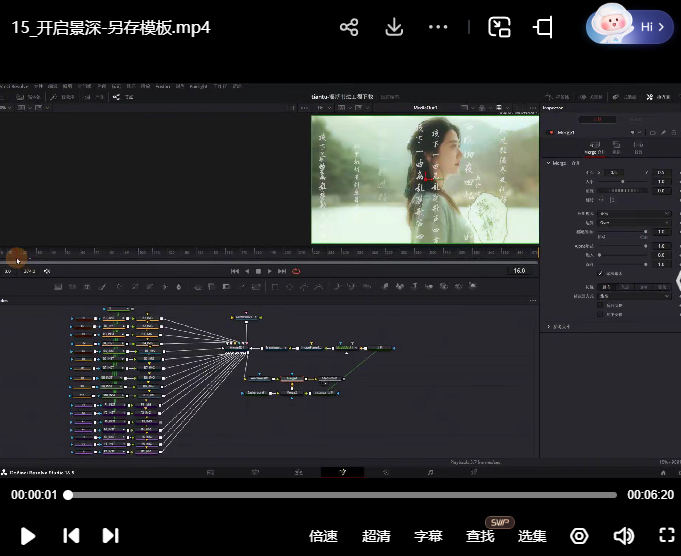Screen dimensions: 681x556
Task: Play the video
Action: point(28,536)
